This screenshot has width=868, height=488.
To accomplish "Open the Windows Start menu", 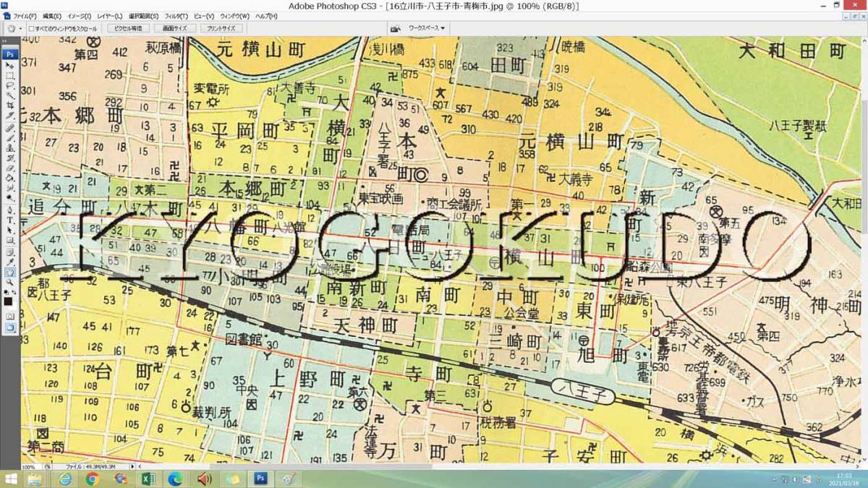I will point(12,479).
